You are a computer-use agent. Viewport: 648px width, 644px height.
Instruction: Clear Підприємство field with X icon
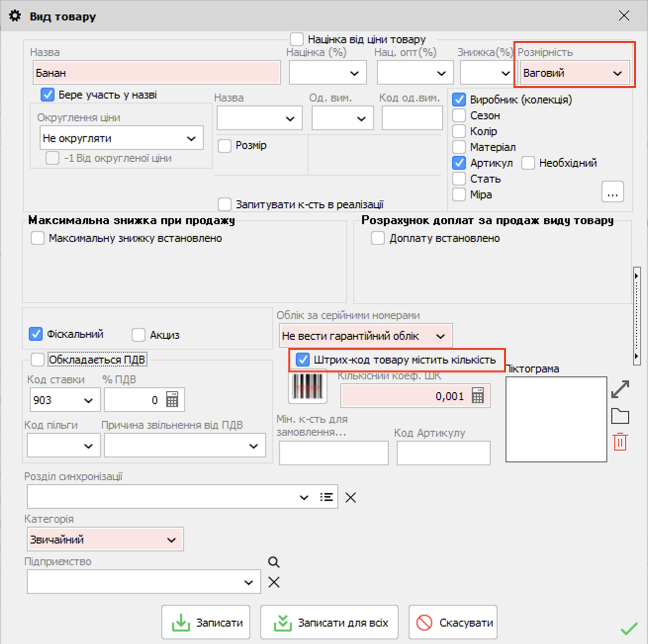click(274, 582)
